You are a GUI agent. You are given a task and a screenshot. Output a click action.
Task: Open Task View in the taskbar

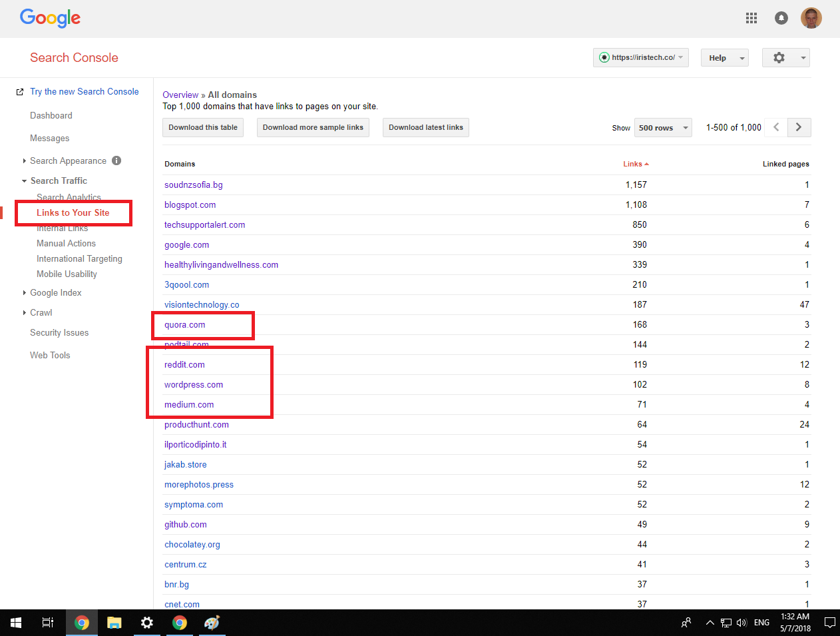48,623
